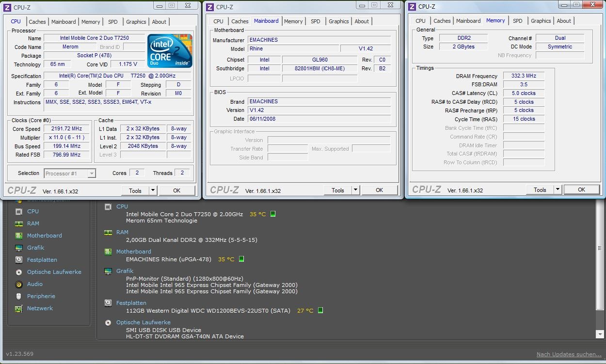Viewport: 606px width, 364px height.
Task: Open the Festplatten heading link in summary
Action: pyautogui.click(x=131, y=303)
